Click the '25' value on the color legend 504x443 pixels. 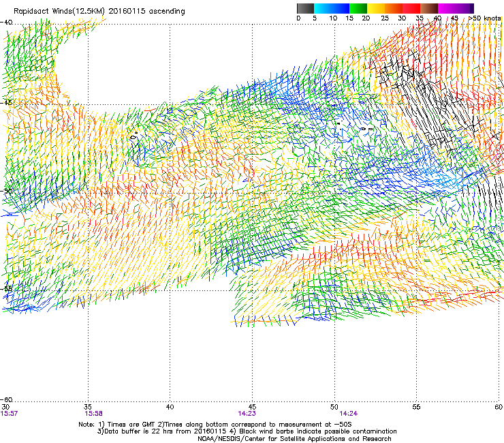pos(385,18)
